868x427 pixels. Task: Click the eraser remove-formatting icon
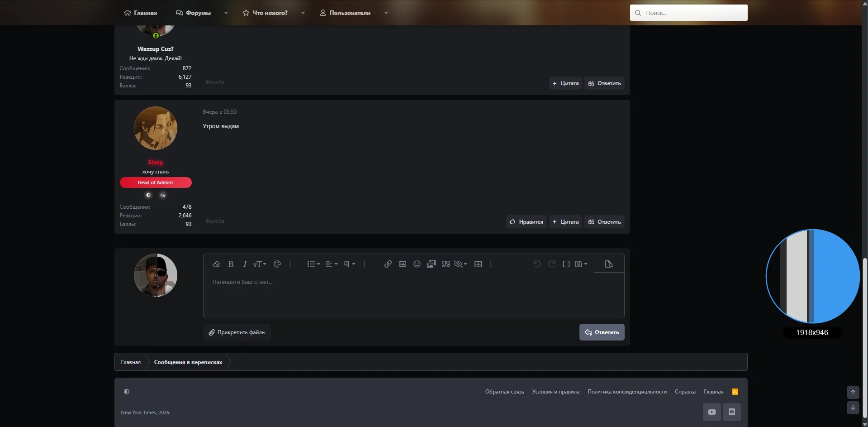[x=216, y=264]
